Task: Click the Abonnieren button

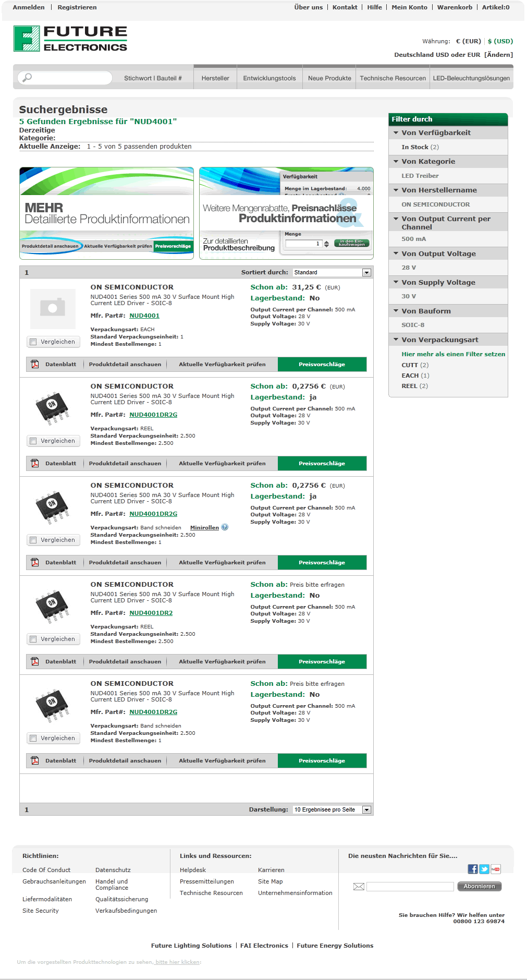Action: (479, 887)
